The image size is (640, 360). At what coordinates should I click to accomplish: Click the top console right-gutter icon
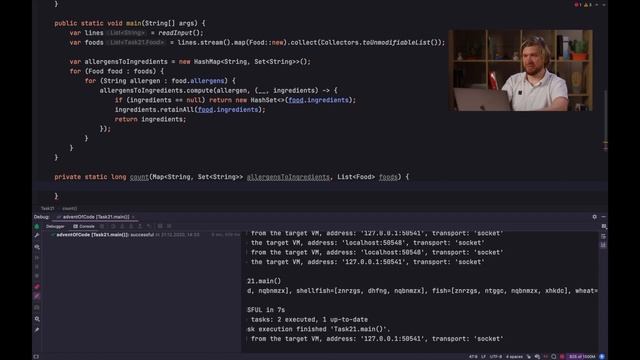coord(604,226)
